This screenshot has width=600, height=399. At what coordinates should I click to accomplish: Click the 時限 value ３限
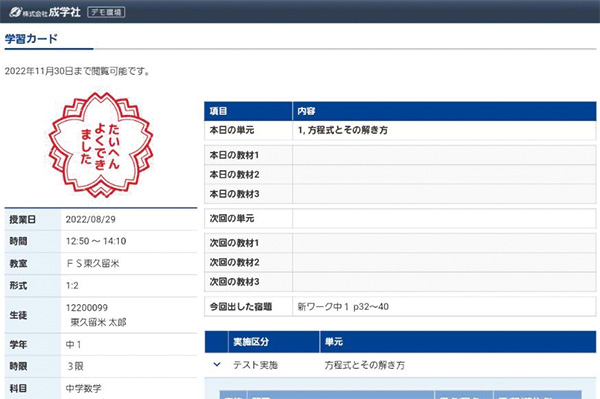75,366
